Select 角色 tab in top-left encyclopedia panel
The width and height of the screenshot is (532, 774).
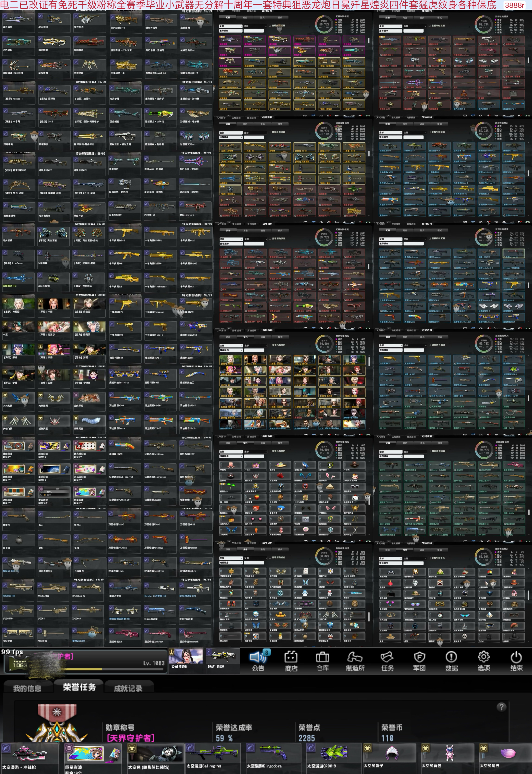click(x=245, y=17)
